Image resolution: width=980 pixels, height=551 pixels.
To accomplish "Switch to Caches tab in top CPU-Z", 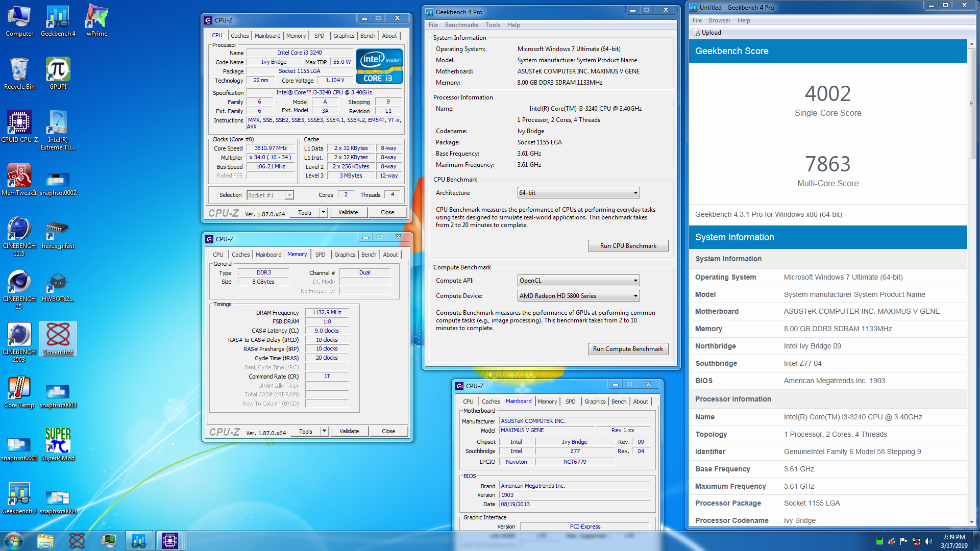I will coord(239,36).
